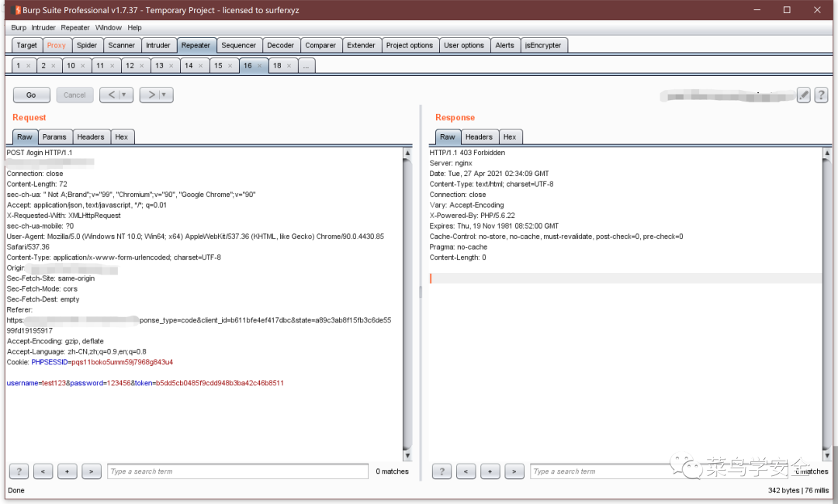Select Repeater sub-tab 12
Viewport: 838px width, 504px height.
point(130,66)
